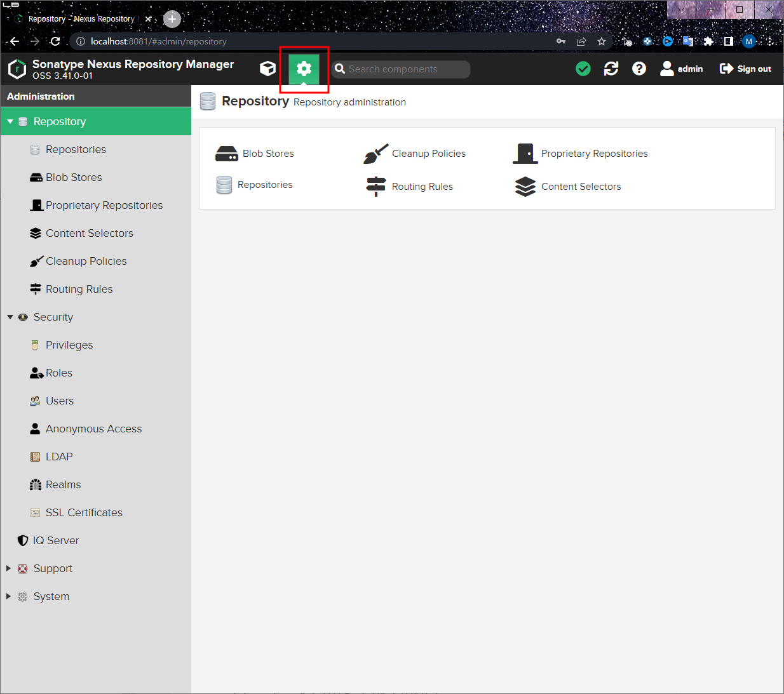Open Users in the sidebar
Viewport: 784px width, 694px height.
pos(96,401)
